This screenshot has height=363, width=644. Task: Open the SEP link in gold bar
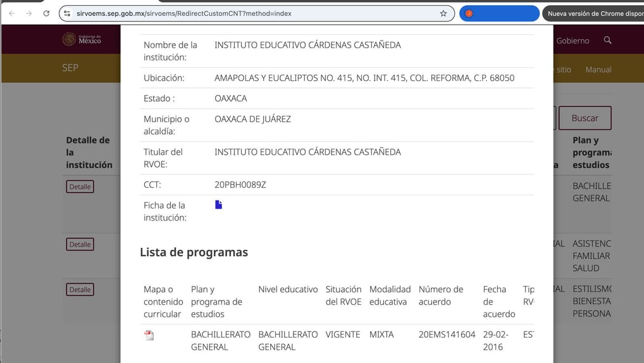tap(70, 68)
